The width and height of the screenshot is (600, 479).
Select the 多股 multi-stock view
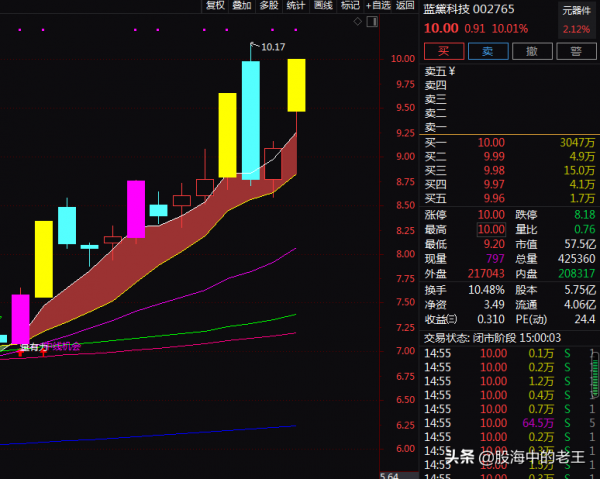pyautogui.click(x=269, y=6)
